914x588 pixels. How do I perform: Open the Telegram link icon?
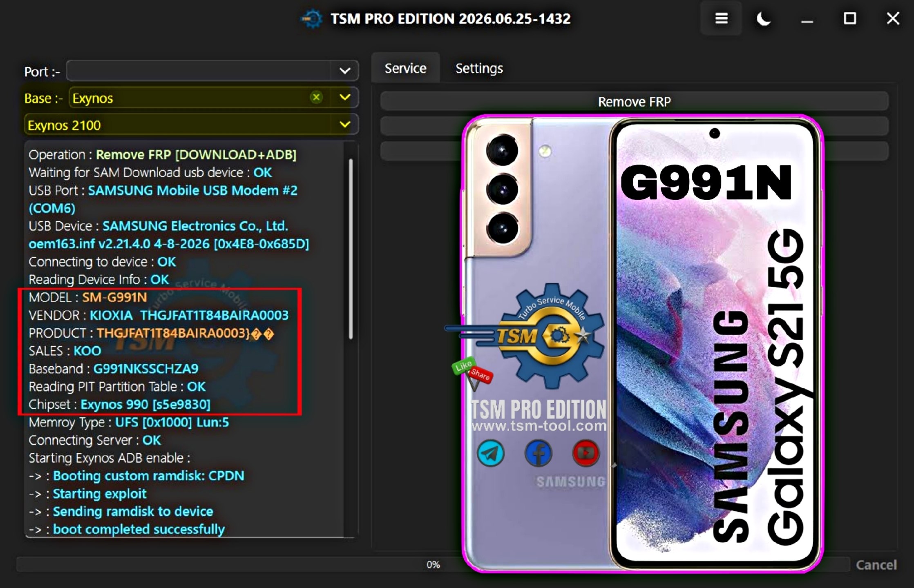pyautogui.click(x=490, y=453)
